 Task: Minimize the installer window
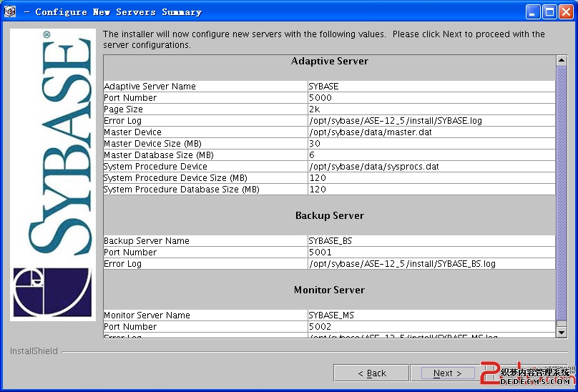(533, 11)
